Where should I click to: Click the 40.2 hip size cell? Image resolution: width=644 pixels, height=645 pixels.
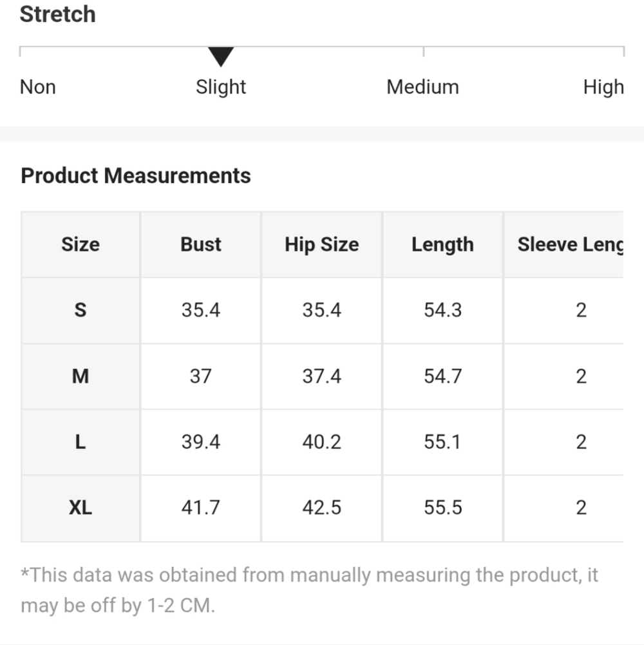point(321,442)
